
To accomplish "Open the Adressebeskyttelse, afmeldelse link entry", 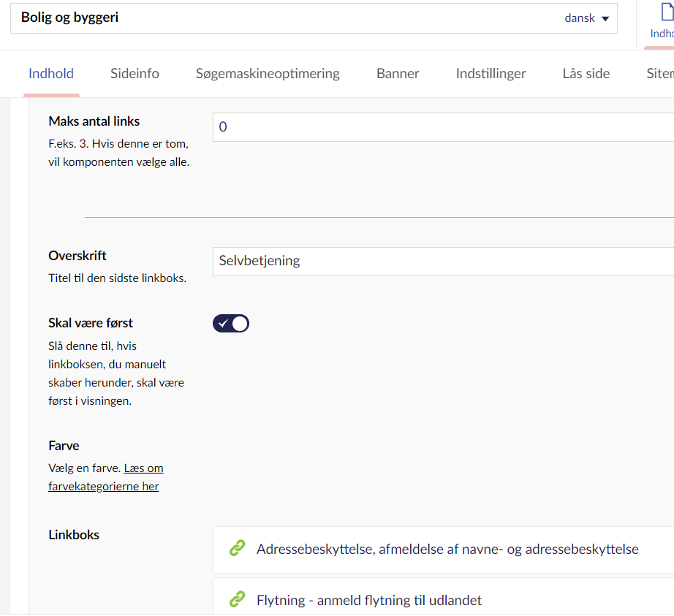I will click(x=447, y=549).
